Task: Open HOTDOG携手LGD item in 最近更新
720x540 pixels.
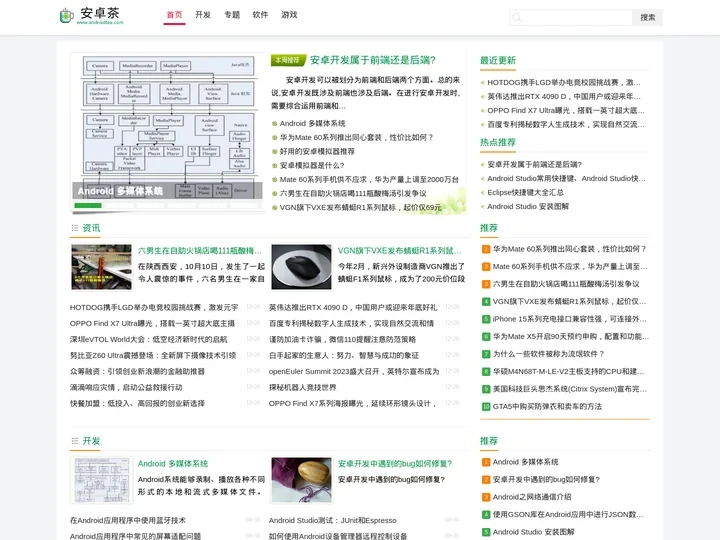Action: click(563, 83)
